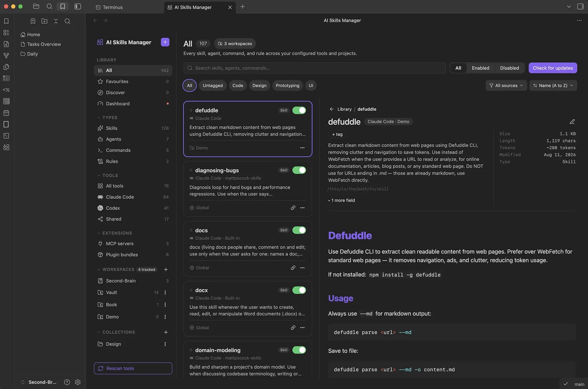Add a new workspace with the plus icon
Viewport: 588px width, 389px height.
click(x=166, y=269)
